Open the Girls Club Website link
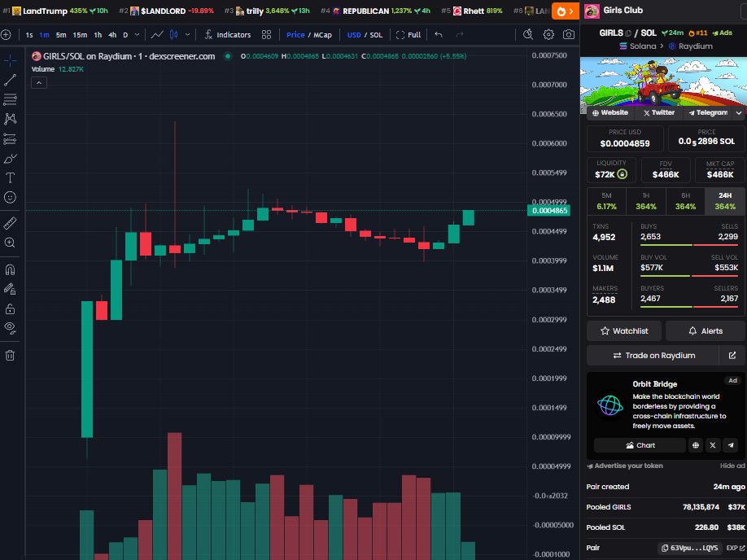Image resolution: width=747 pixels, height=560 pixels. pyautogui.click(x=609, y=113)
